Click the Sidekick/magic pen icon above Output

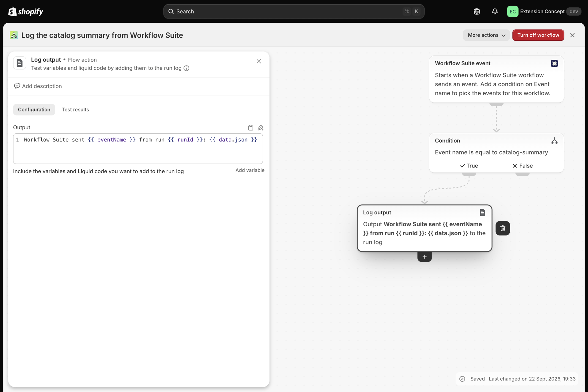pyautogui.click(x=261, y=127)
